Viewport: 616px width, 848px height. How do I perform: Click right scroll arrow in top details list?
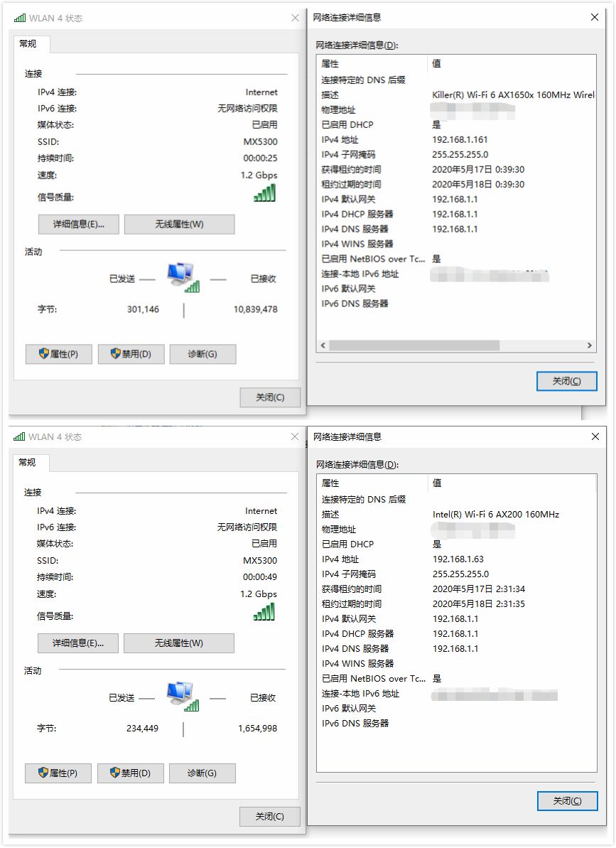point(590,345)
